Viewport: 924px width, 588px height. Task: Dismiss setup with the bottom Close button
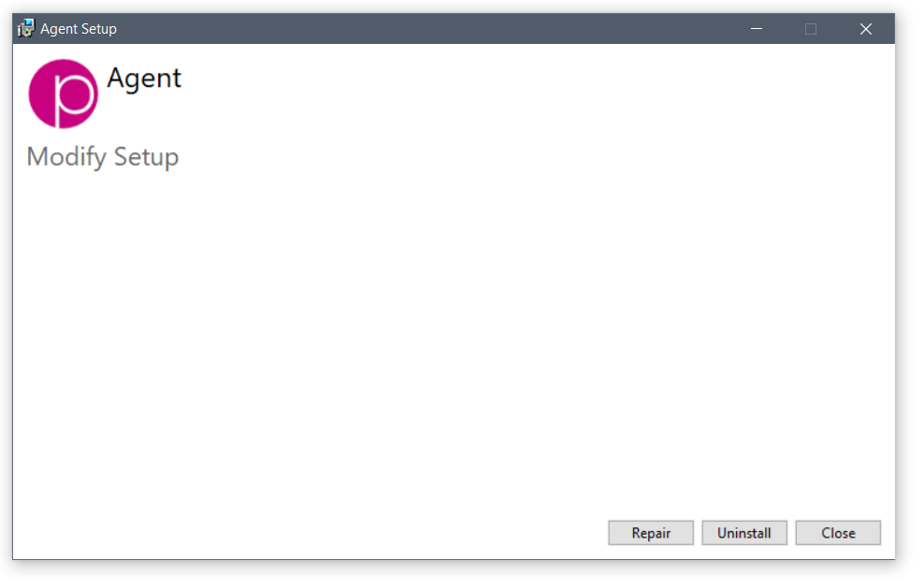pyautogui.click(x=838, y=533)
